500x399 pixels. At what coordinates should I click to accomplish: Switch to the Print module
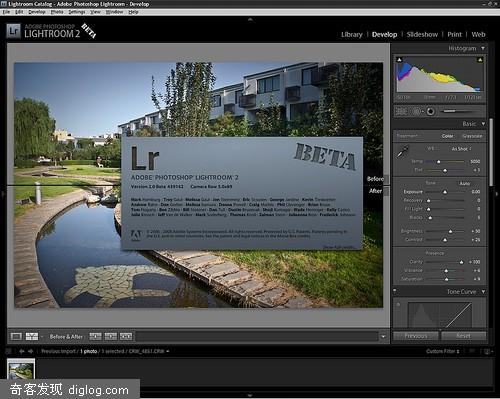tap(454, 35)
